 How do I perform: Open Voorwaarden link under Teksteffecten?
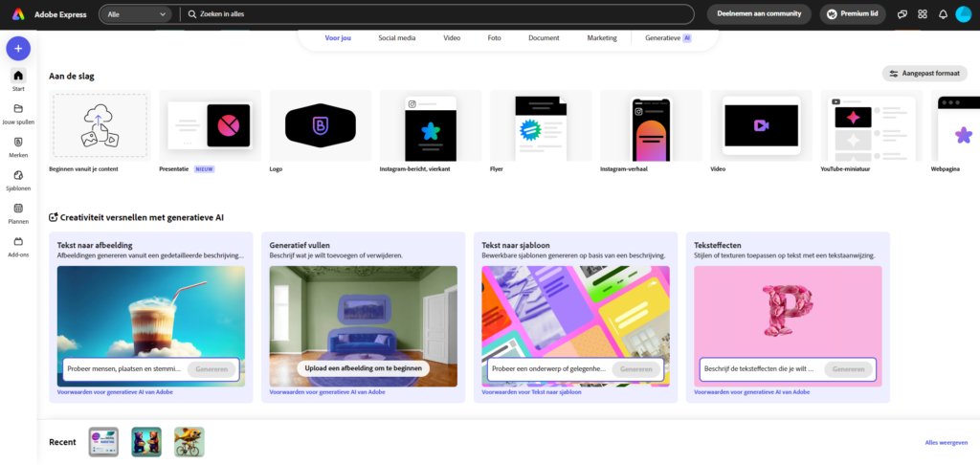coord(752,392)
